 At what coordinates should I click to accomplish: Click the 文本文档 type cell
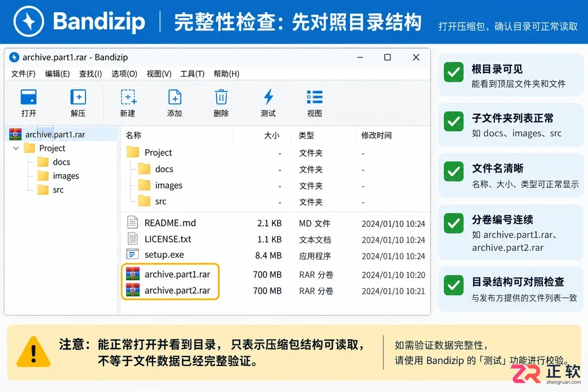point(315,240)
